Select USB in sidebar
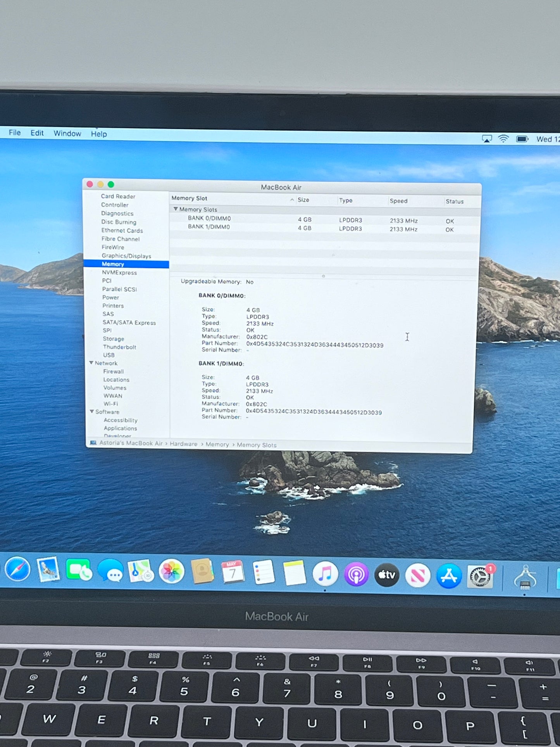This screenshot has height=747, width=560. tap(109, 355)
